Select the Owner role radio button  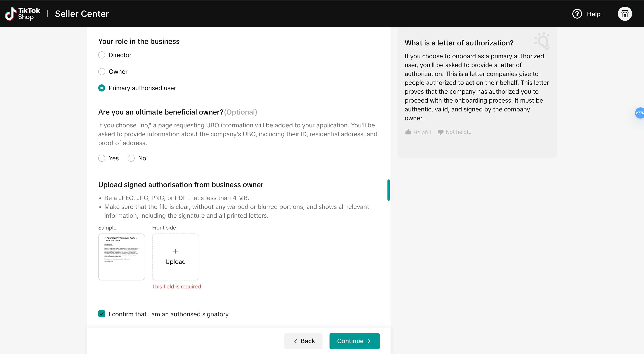point(102,72)
